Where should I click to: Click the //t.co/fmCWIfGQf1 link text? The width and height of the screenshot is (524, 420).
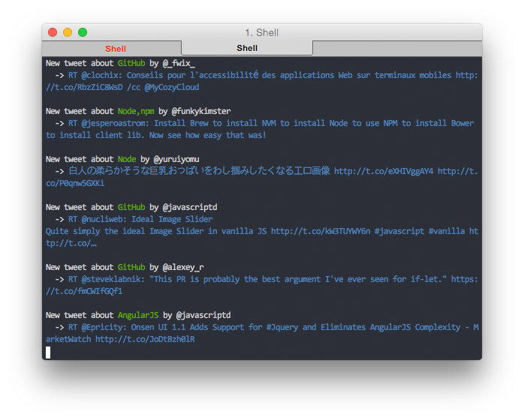[x=84, y=292]
